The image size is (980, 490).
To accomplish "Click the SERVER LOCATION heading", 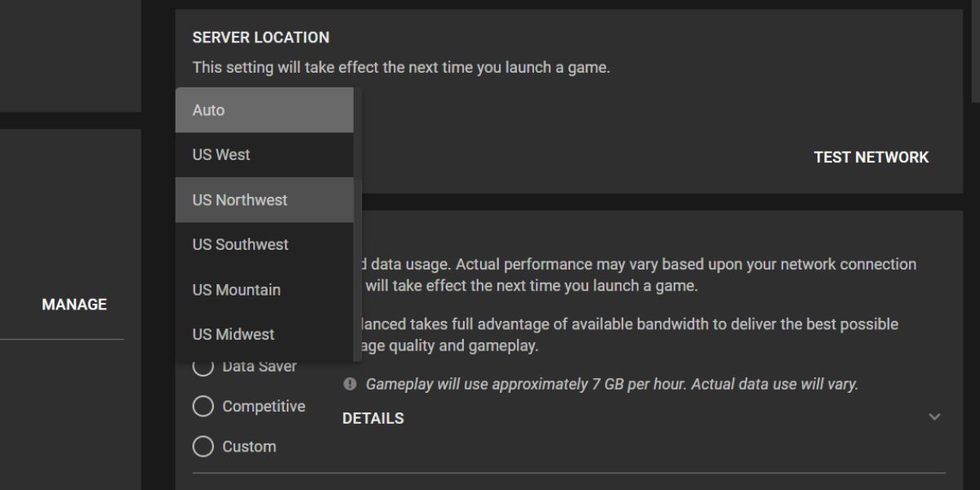I will point(261,38).
